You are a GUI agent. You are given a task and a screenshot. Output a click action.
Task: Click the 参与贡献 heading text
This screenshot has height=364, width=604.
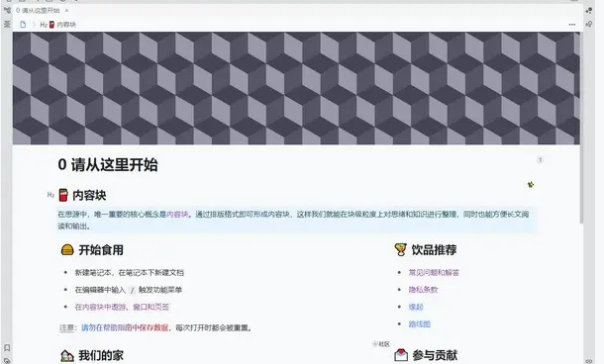[x=435, y=355]
